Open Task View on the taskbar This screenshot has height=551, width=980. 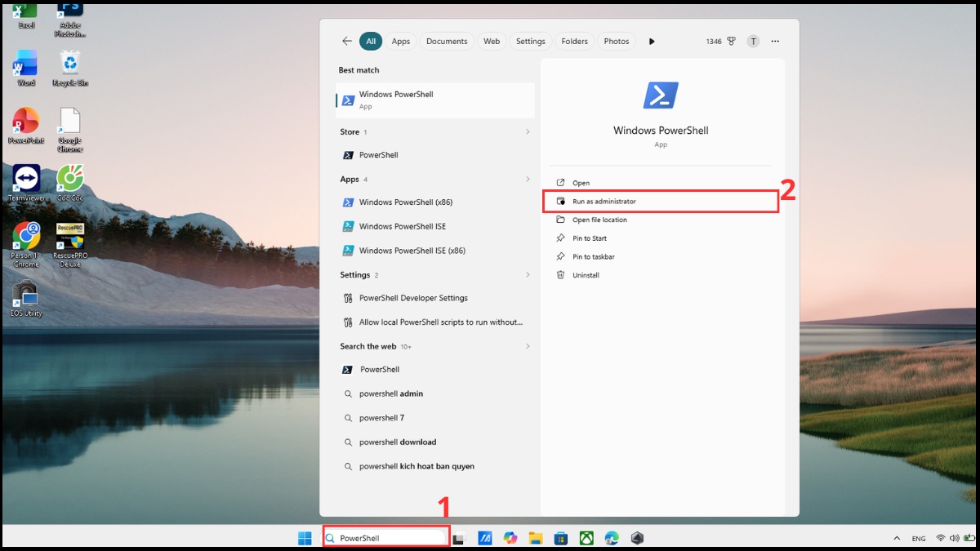[x=459, y=538]
